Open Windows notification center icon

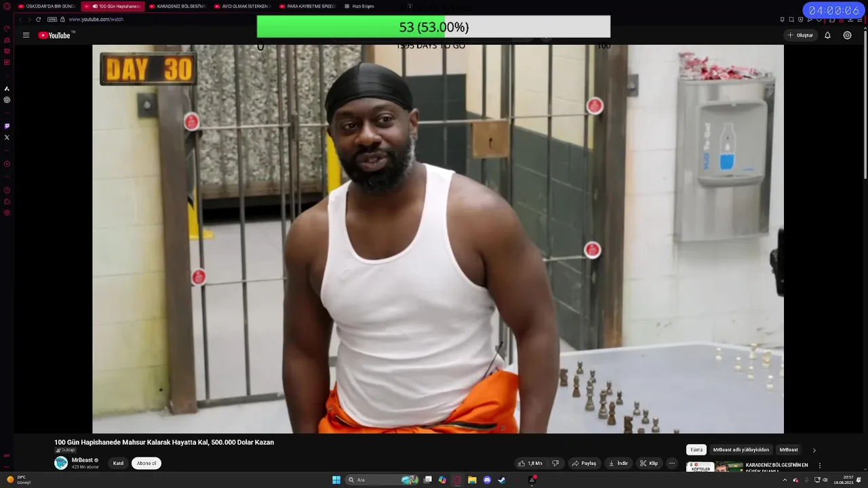point(859,480)
